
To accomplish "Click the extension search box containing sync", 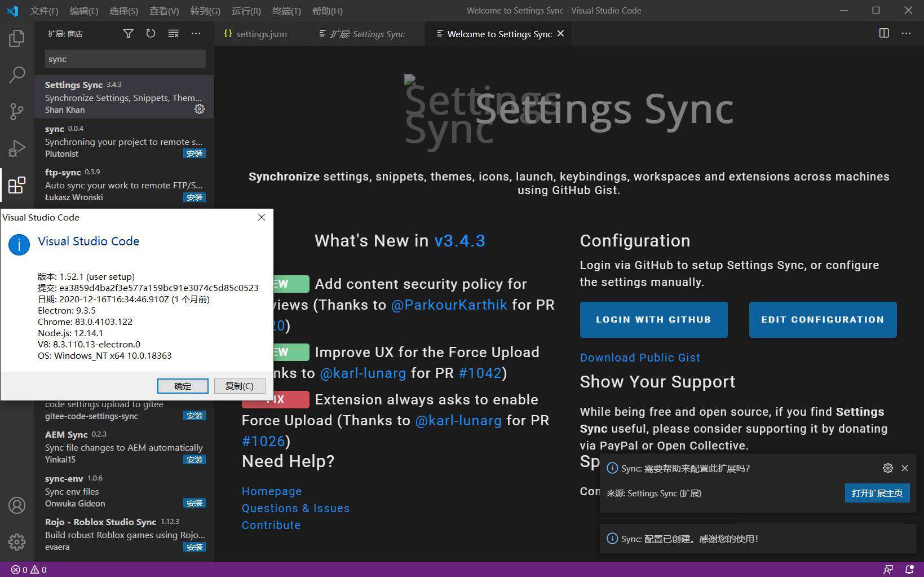I will [x=125, y=59].
